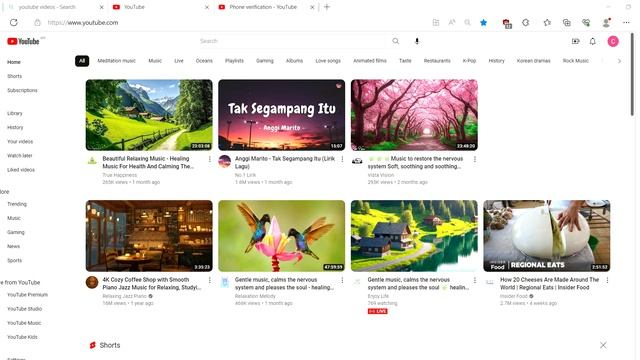640x360 pixels.
Task: Play the hummingbirds thumbnail
Action: point(282,236)
